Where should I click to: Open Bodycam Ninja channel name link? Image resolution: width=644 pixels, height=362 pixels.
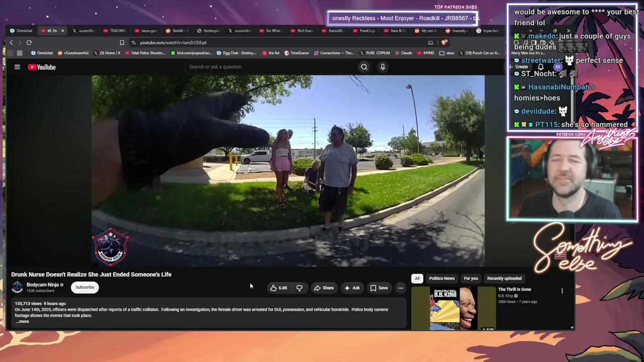coord(43,285)
